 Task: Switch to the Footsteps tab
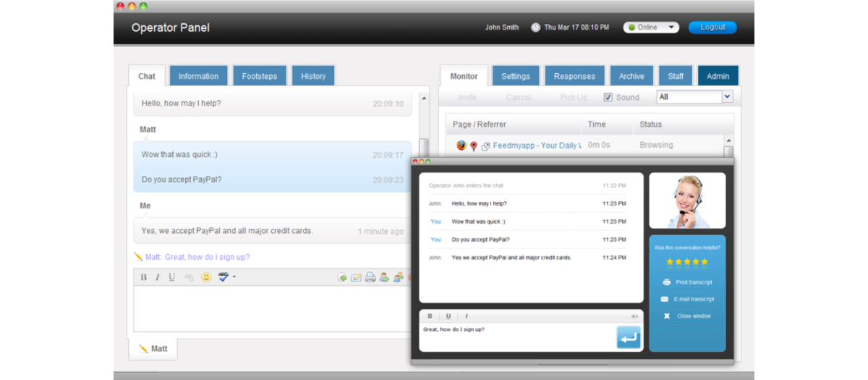point(259,76)
